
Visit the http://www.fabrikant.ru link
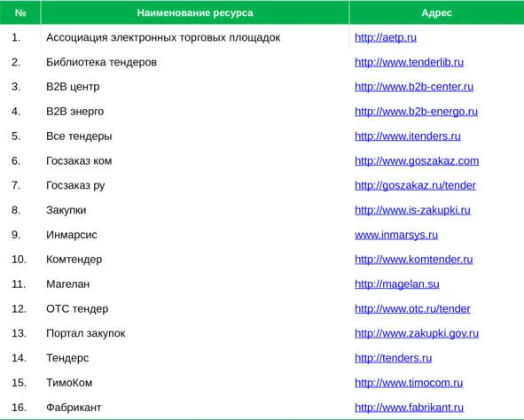click(409, 408)
